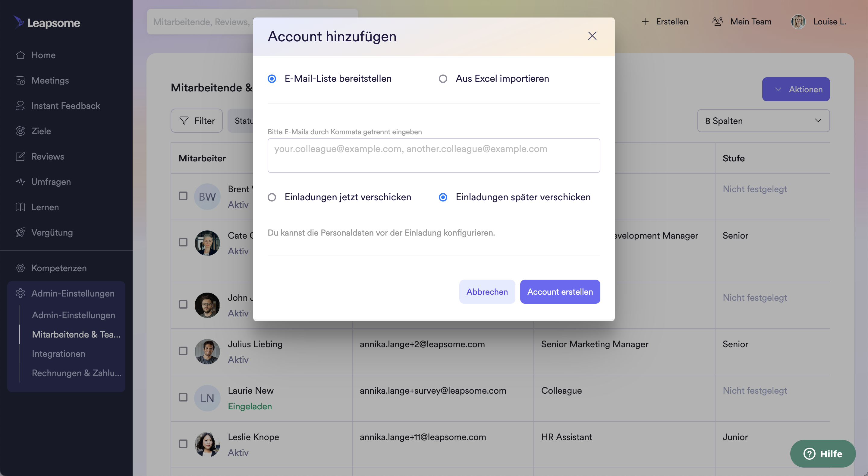Click the Mein Team people icon
The width and height of the screenshot is (868, 476).
coord(717,22)
